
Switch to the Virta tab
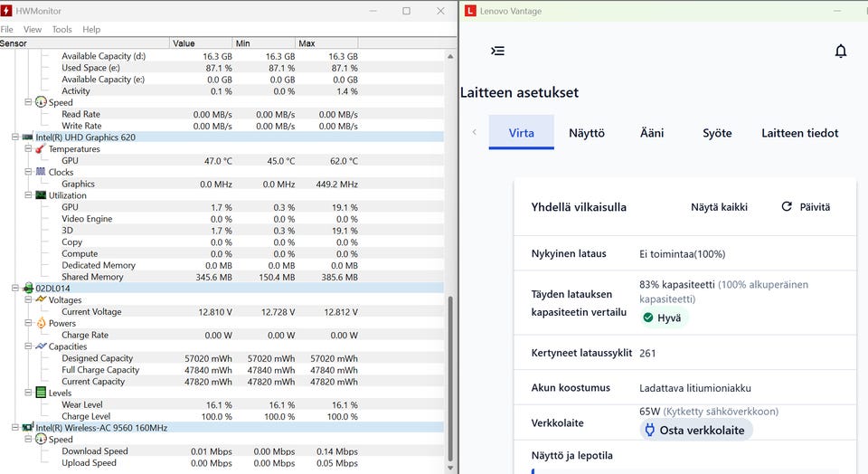coord(522,132)
